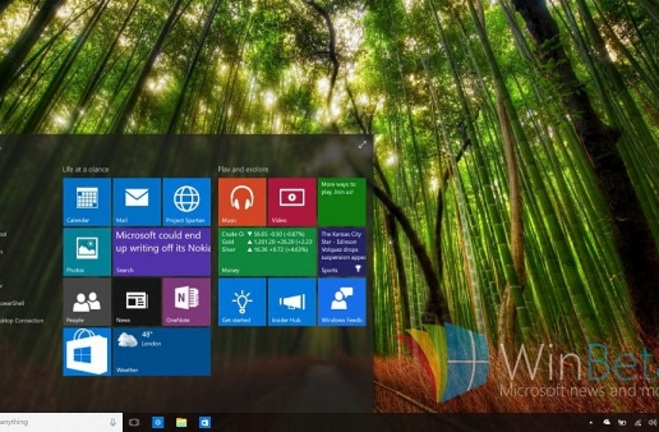Click the Life at a glance group header
The width and height of the screenshot is (659, 432).
[x=86, y=169]
